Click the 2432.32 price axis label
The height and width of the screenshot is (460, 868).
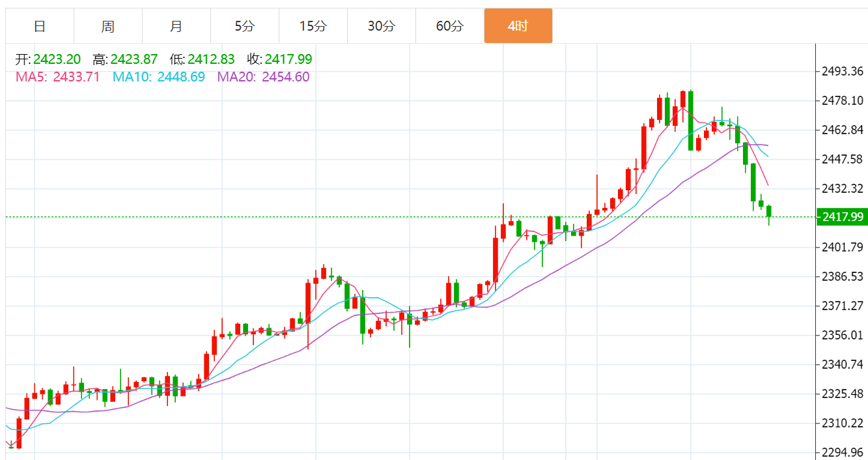(x=842, y=188)
